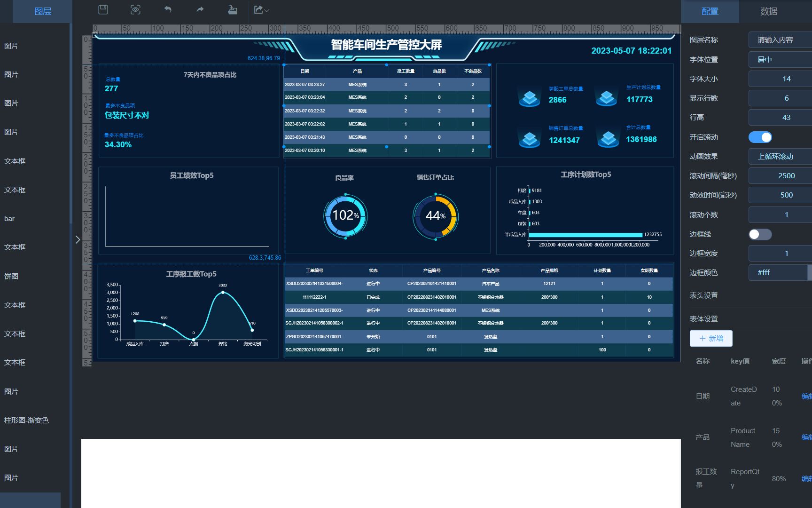Undo the last action
Image resolution: width=812 pixels, height=508 pixels.
click(168, 9)
